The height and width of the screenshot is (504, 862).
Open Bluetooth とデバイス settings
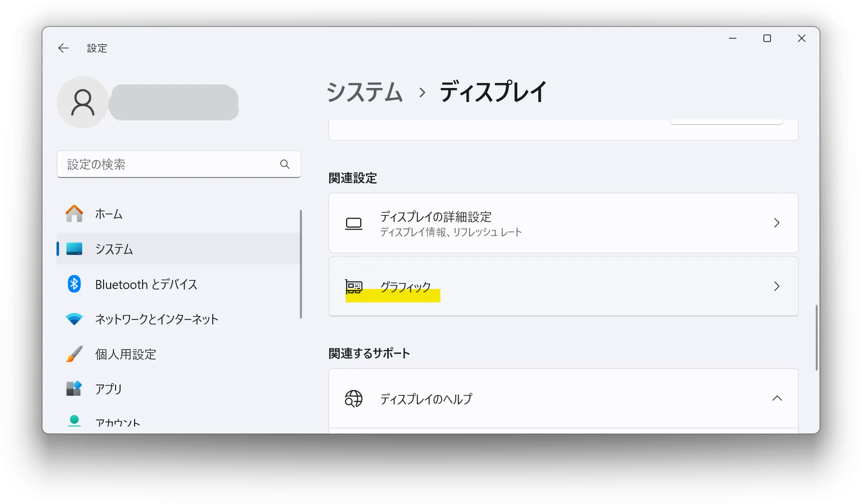(x=179, y=284)
